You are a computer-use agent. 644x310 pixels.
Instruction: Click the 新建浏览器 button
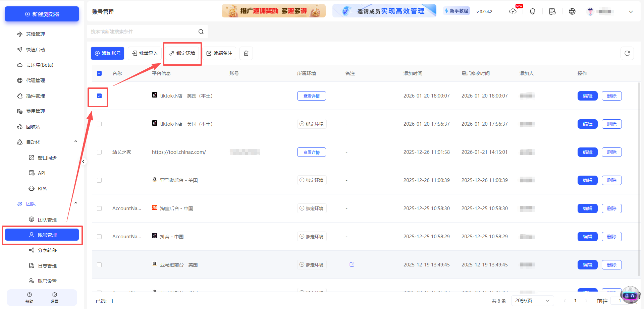(42, 14)
